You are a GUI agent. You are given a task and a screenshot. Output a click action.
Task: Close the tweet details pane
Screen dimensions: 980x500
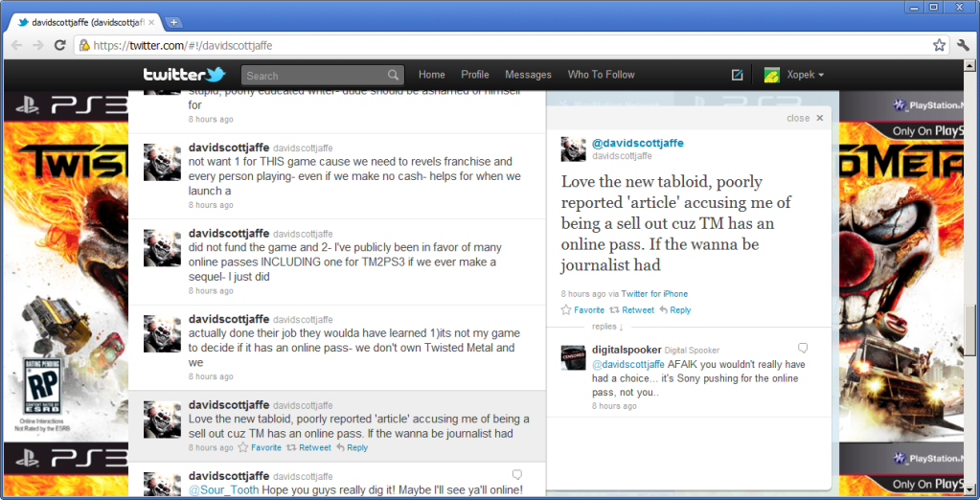tap(805, 118)
